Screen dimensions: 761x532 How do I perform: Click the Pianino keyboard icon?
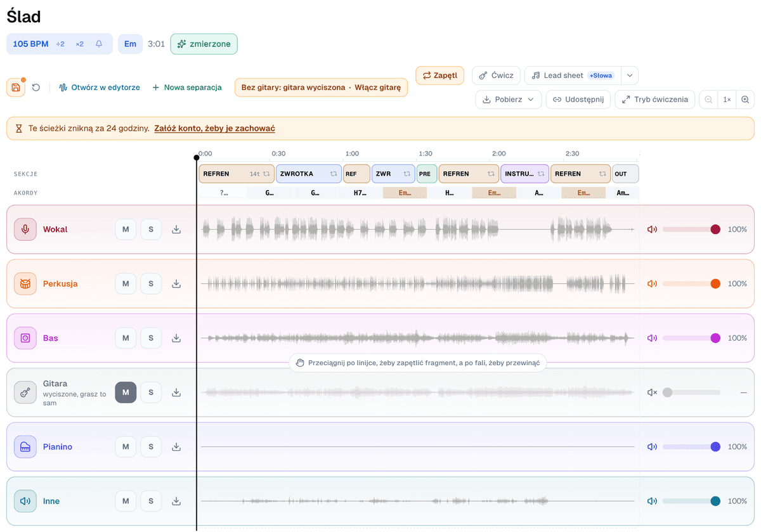(x=25, y=447)
